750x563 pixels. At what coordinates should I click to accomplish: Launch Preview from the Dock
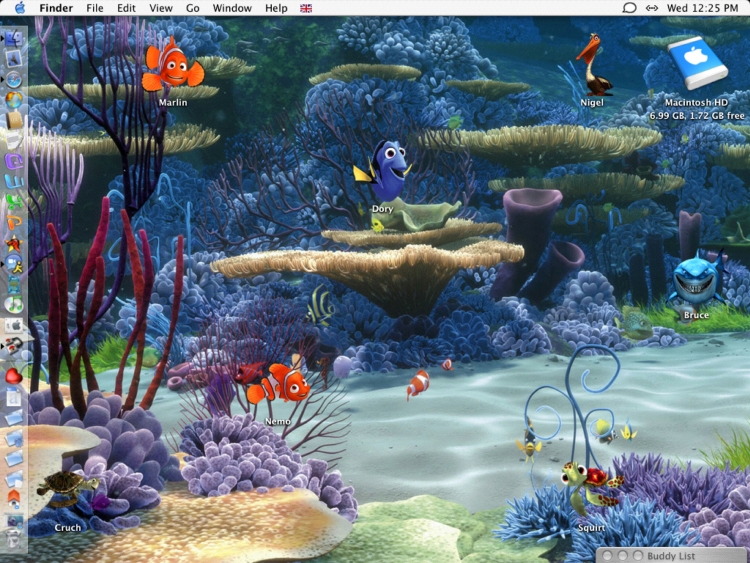[13, 59]
